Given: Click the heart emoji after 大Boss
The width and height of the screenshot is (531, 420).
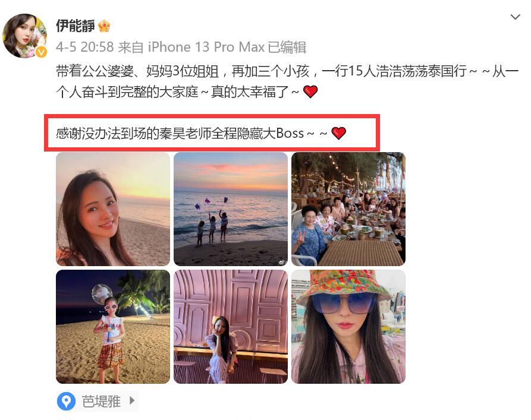Looking at the screenshot, I should (x=338, y=133).
